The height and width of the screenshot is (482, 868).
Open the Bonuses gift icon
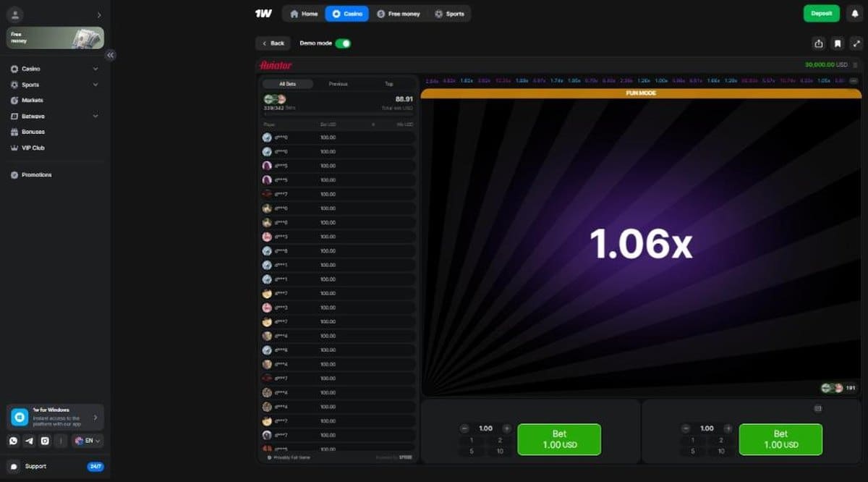(x=14, y=132)
